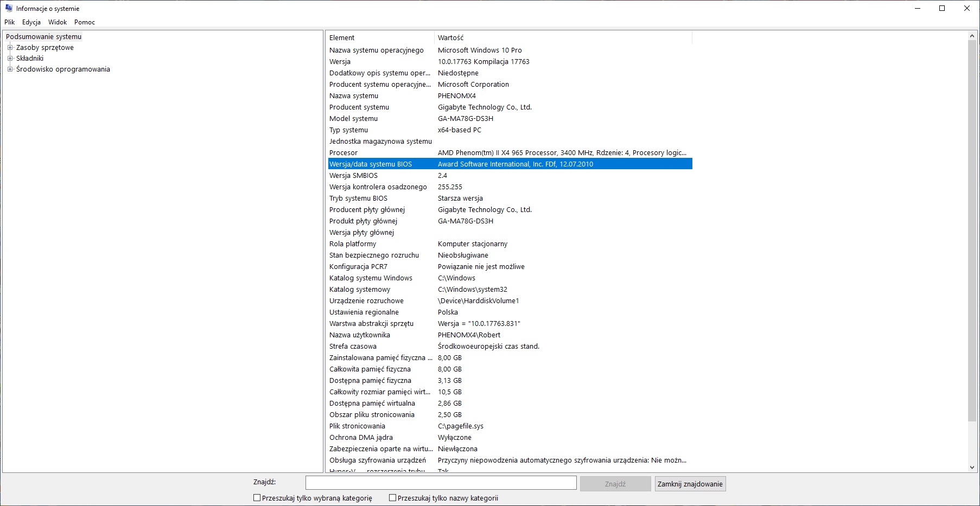Select the Rola platformy row

(510, 244)
